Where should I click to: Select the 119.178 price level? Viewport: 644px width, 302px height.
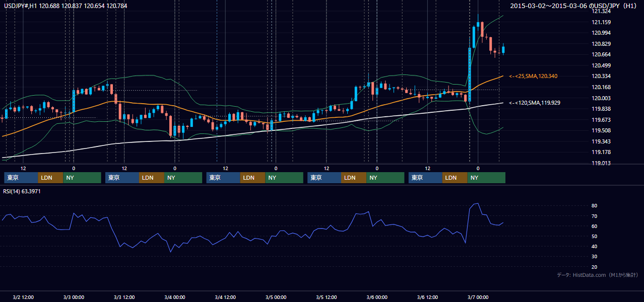tap(601, 152)
